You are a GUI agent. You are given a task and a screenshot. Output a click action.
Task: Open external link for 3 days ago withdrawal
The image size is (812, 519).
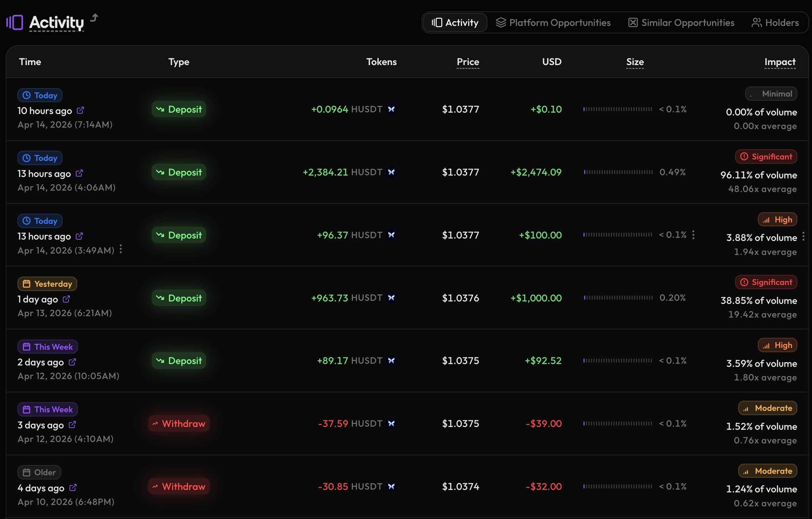(72, 425)
